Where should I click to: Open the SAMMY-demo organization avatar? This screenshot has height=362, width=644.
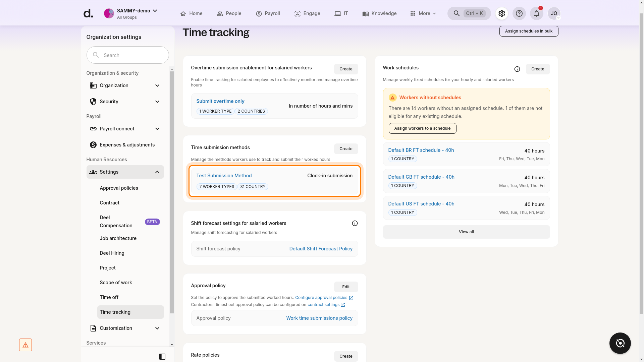(x=109, y=13)
